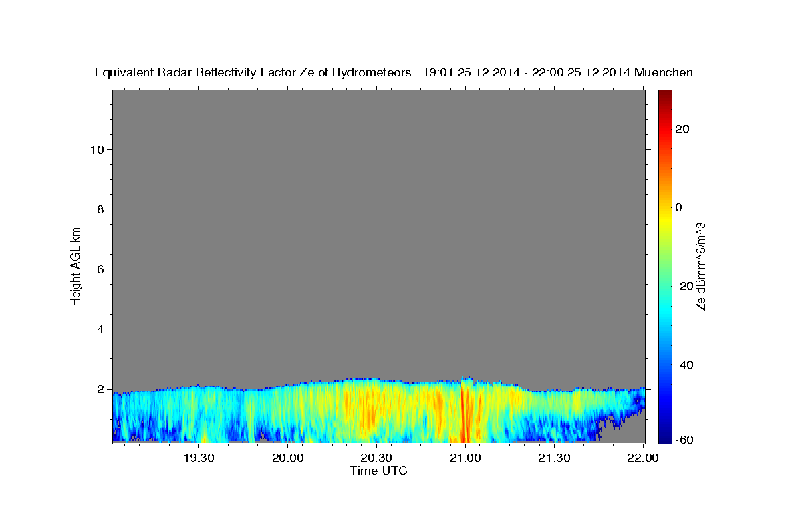Click the 'Time UTC' axis label

378,471
